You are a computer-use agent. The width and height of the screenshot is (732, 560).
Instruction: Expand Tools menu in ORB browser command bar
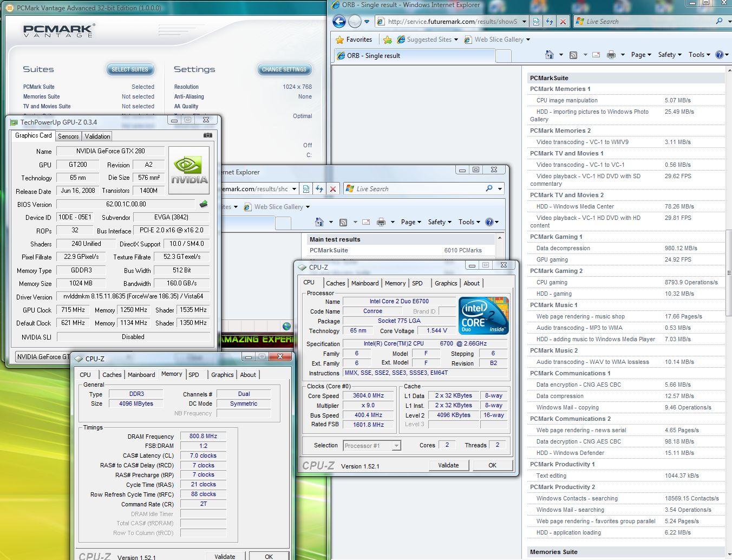700,55
